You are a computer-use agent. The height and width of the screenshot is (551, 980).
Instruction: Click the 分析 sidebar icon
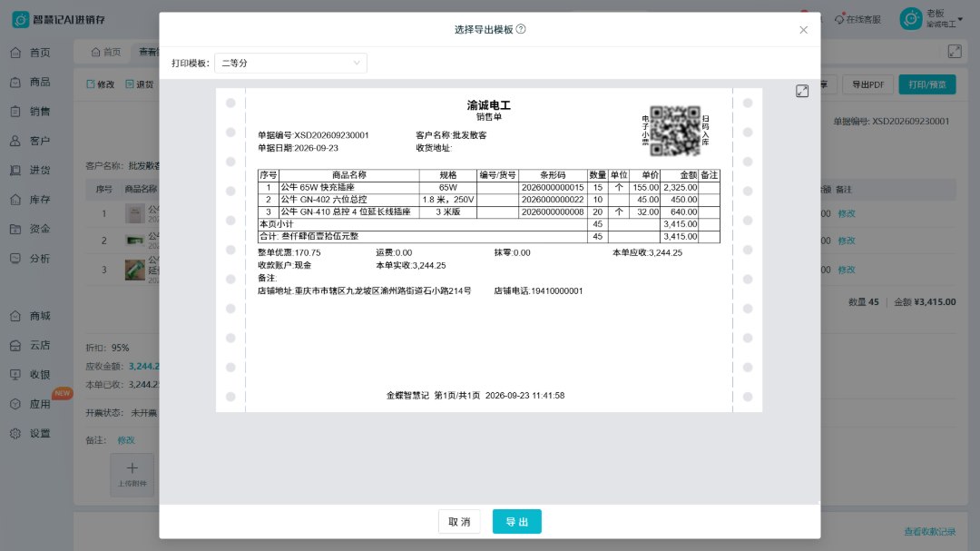(x=15, y=259)
